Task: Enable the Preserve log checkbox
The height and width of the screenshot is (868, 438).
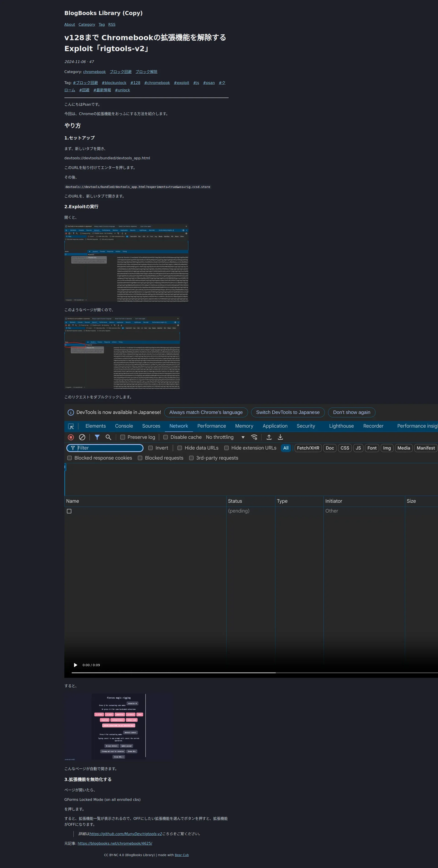Action: 123,437
